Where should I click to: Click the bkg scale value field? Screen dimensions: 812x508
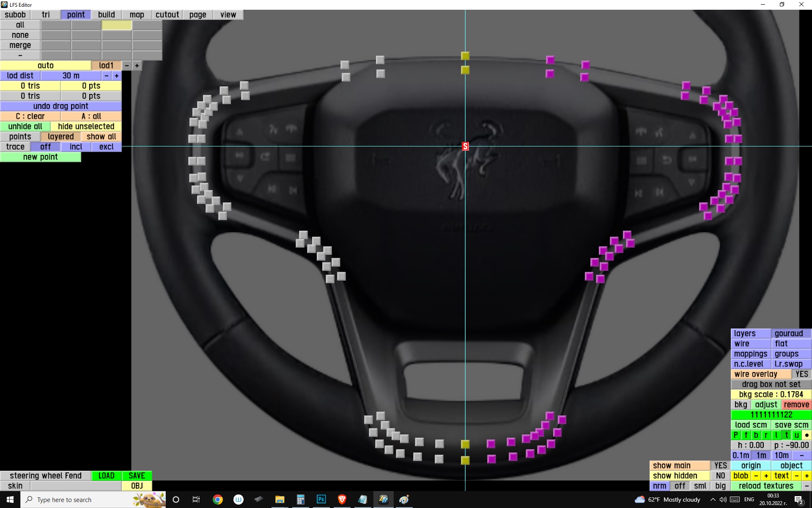tap(771, 395)
